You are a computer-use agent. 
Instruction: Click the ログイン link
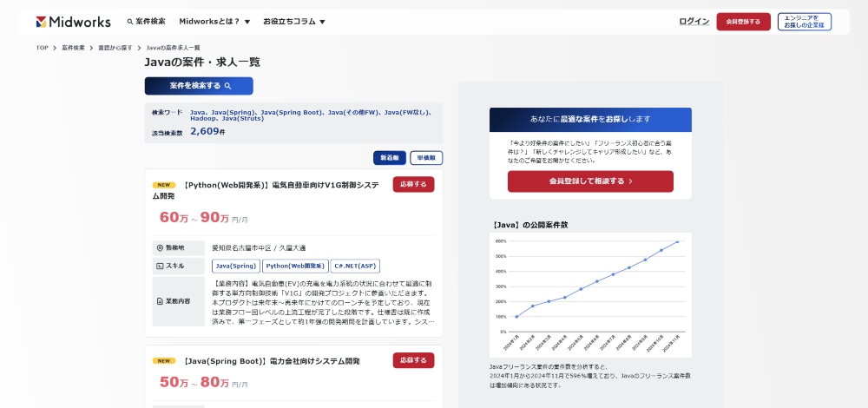click(694, 22)
